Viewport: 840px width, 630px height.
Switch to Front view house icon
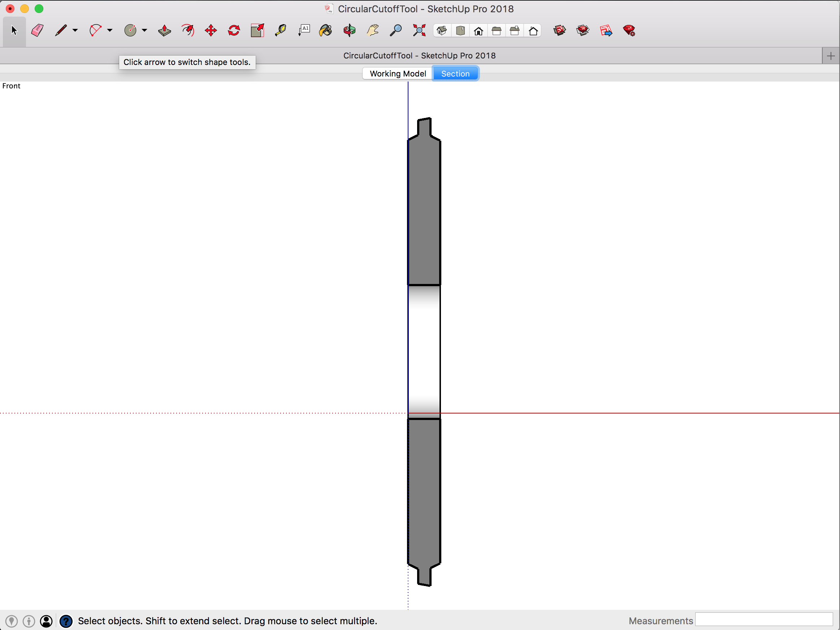(x=479, y=31)
